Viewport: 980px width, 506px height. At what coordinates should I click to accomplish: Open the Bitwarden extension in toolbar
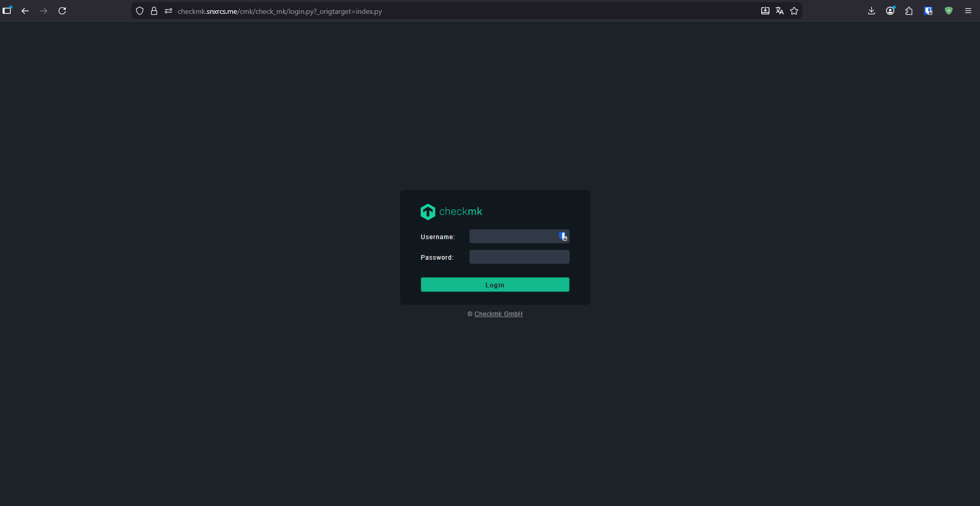click(928, 11)
